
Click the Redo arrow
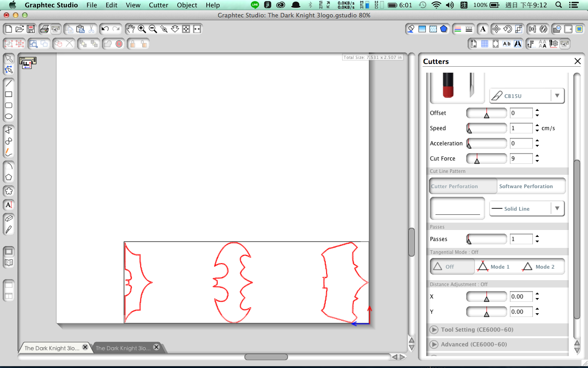click(x=116, y=29)
